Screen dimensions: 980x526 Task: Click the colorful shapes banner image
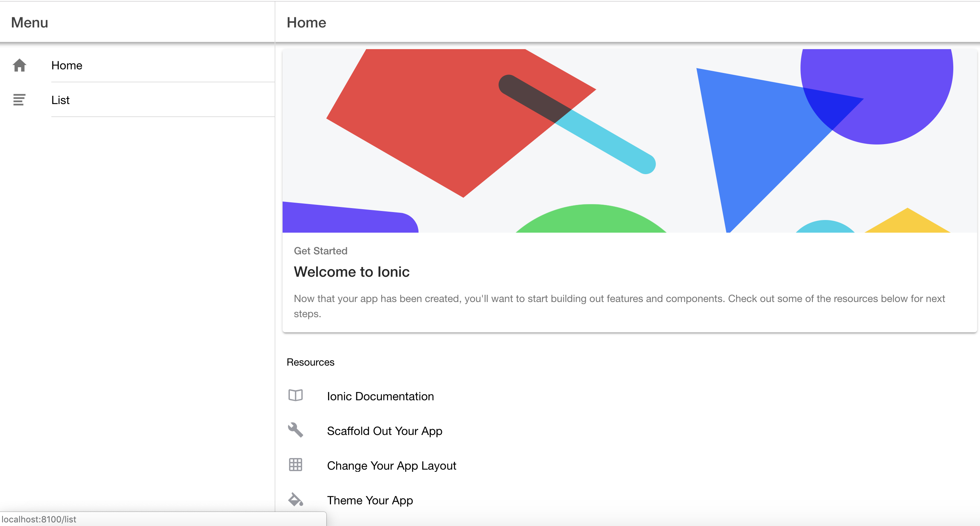(x=629, y=141)
